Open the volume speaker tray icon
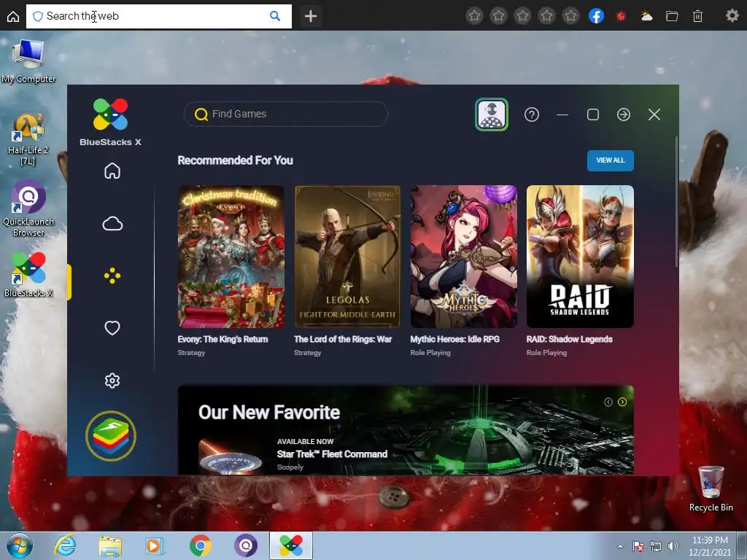 click(x=673, y=546)
